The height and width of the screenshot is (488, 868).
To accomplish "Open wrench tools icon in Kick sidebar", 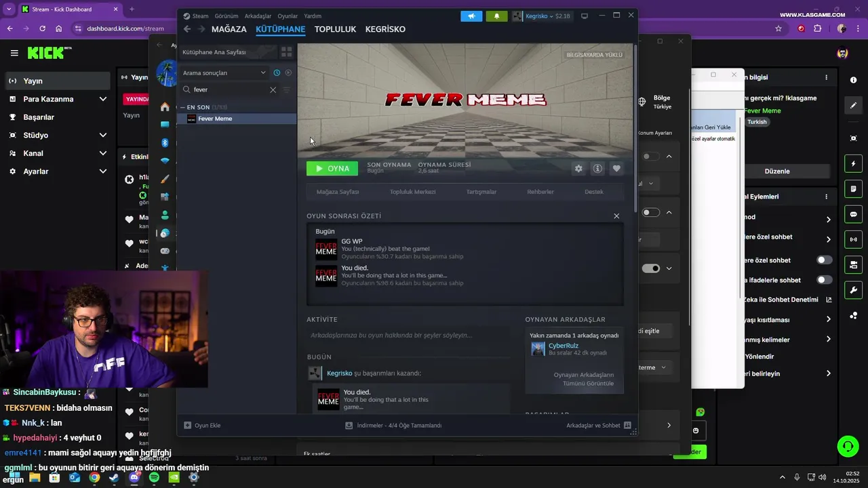I will click(853, 290).
